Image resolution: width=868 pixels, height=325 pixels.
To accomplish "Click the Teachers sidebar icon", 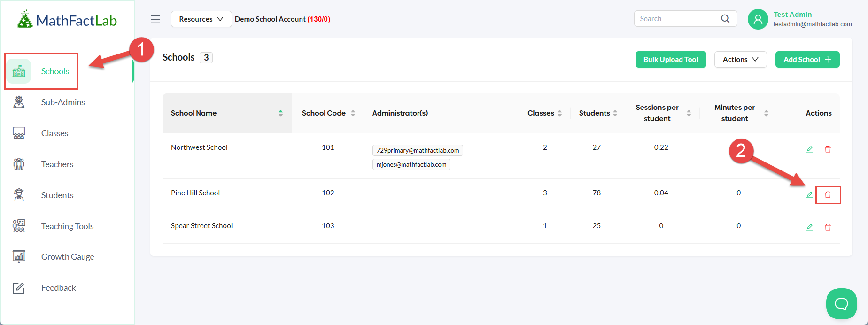I will coord(19,164).
